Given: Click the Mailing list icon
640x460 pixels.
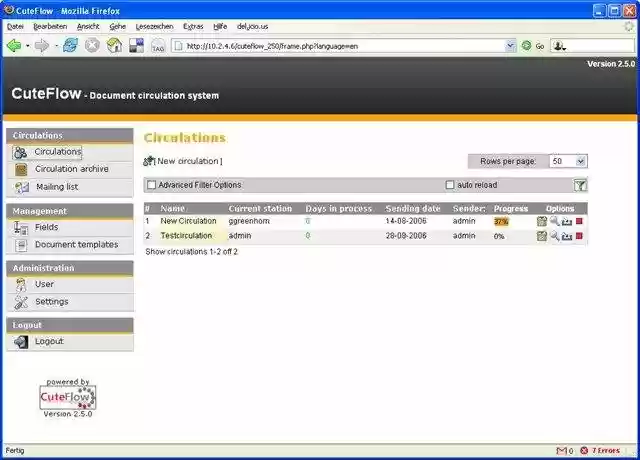Looking at the screenshot, I should point(22,187).
